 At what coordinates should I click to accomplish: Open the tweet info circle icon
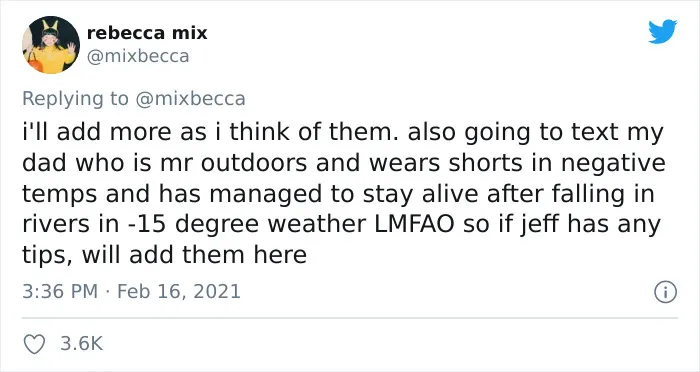(666, 292)
